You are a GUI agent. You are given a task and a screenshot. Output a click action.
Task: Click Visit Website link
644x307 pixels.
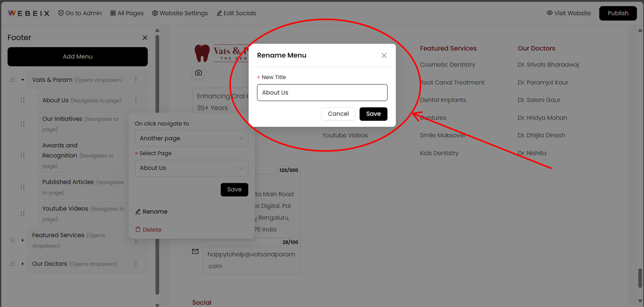(x=568, y=13)
